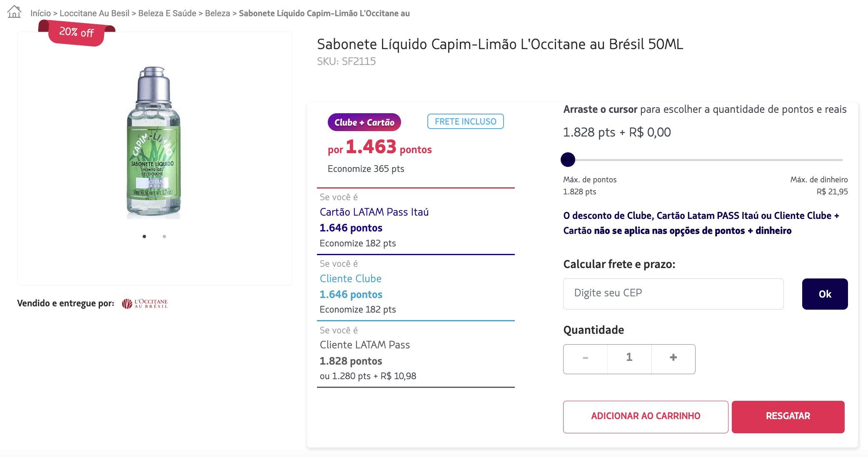Click the Frete Incluso tag
This screenshot has width=868, height=457.
coord(466,122)
